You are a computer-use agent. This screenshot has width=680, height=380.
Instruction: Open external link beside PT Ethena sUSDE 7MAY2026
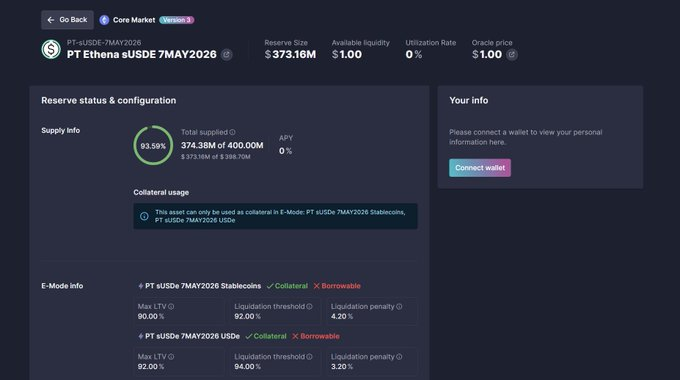(x=226, y=55)
